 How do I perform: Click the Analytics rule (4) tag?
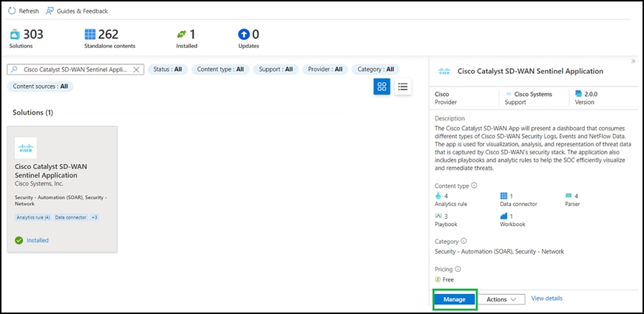(x=33, y=217)
